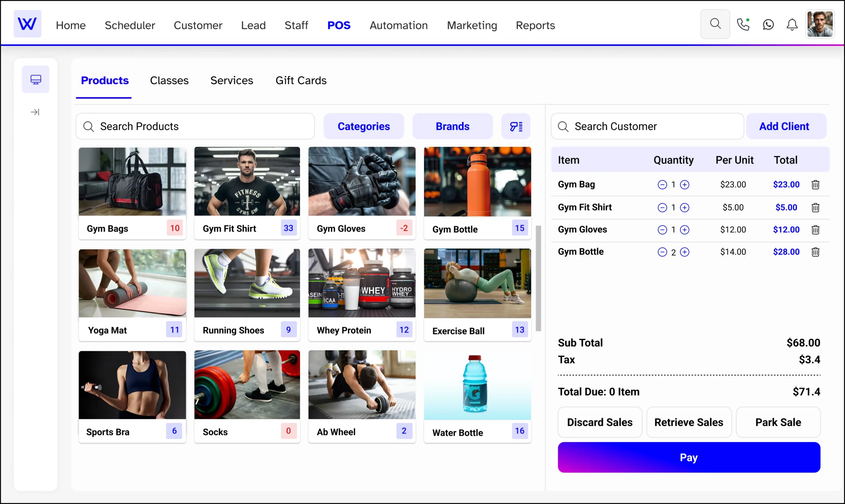Click the search products icon

[89, 126]
